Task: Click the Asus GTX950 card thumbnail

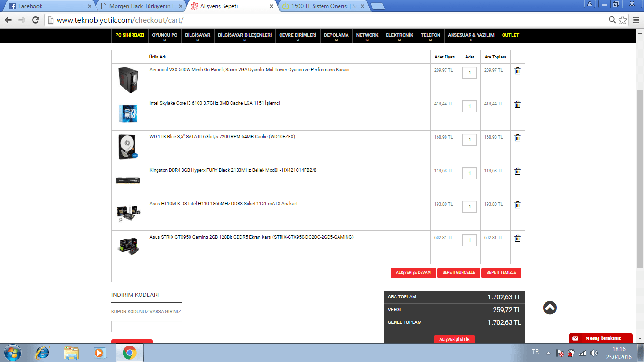Action: pyautogui.click(x=128, y=247)
